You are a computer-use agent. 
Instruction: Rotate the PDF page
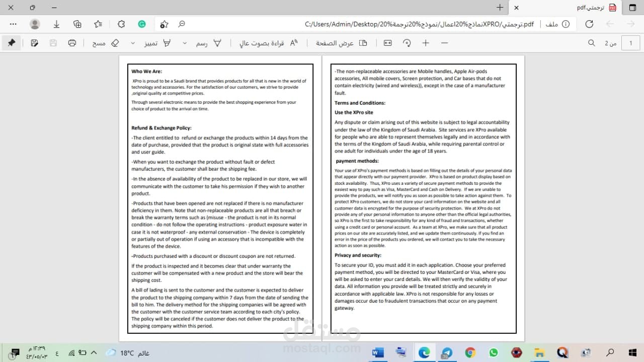(x=407, y=43)
